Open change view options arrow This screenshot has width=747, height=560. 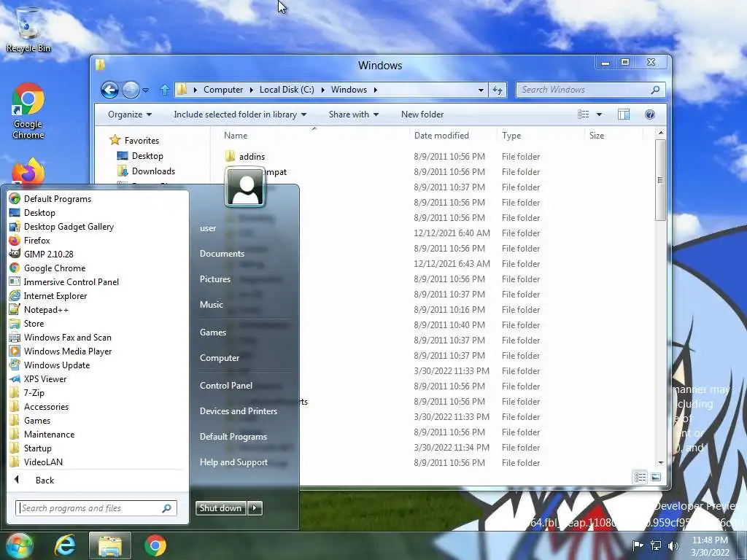(x=600, y=114)
